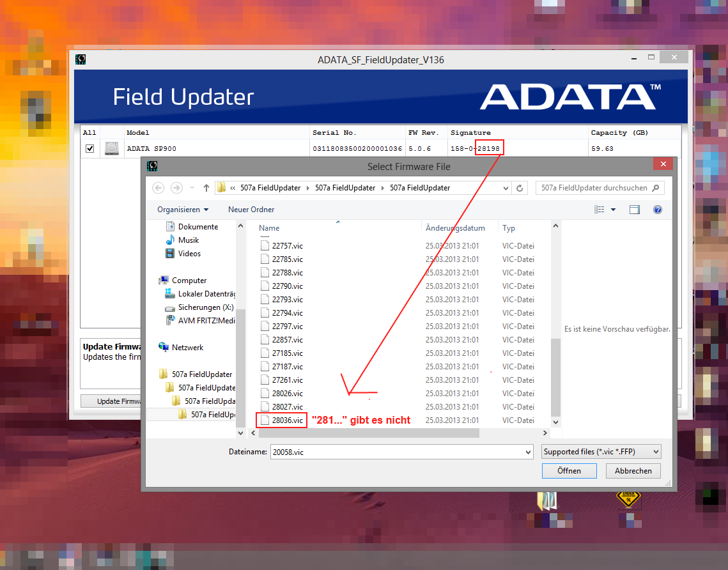Screen dimensions: 728x570
Task: Click the Dokumente library icon
Action: (170, 226)
